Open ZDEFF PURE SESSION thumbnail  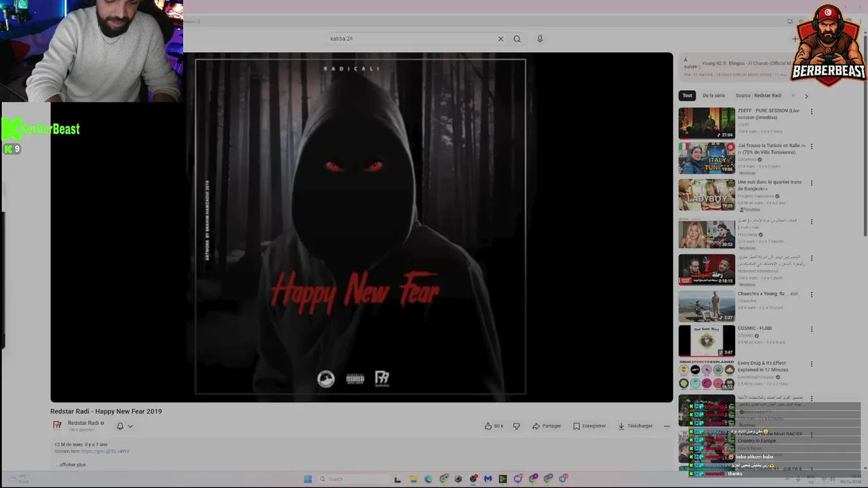pyautogui.click(x=707, y=123)
